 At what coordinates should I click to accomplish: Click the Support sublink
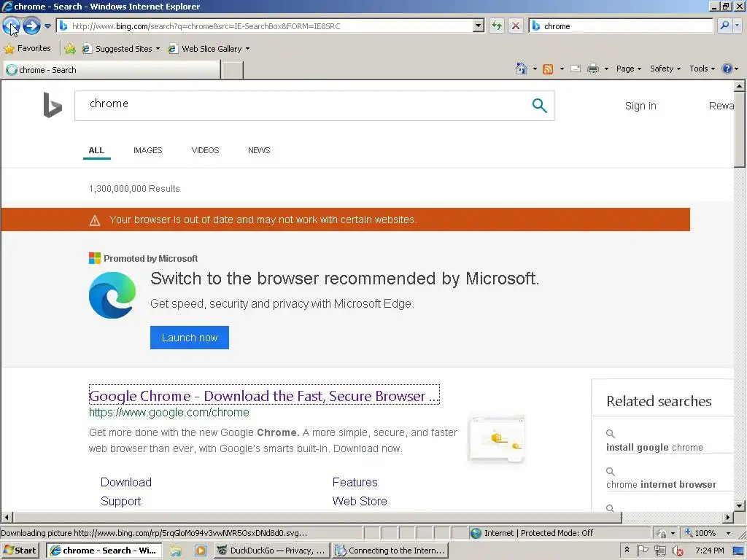pyautogui.click(x=120, y=501)
